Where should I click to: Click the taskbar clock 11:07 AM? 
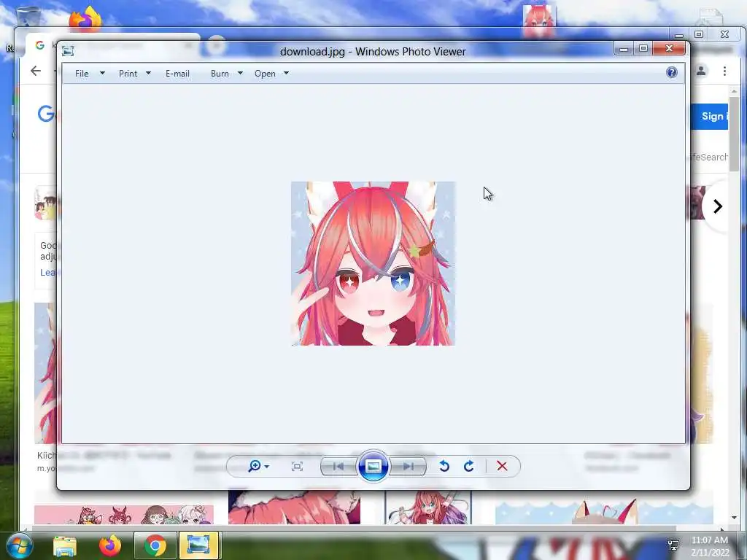pos(710,540)
